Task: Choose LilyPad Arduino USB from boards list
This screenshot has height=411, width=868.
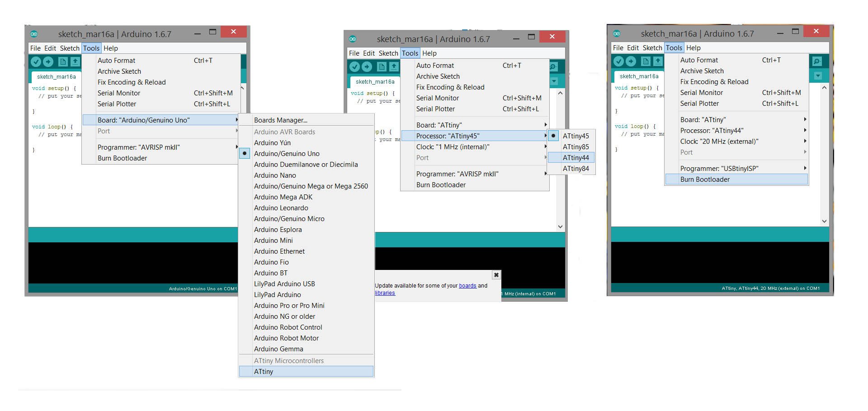Action: pos(306,284)
